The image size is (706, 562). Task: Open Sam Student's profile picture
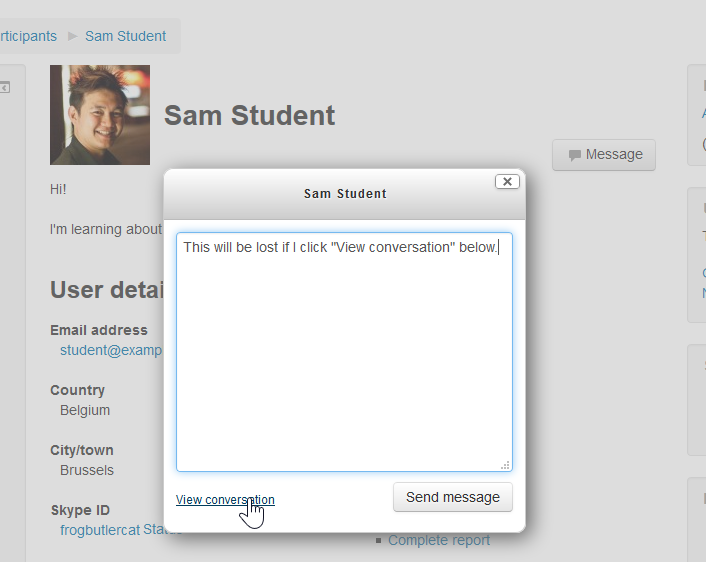pos(100,115)
